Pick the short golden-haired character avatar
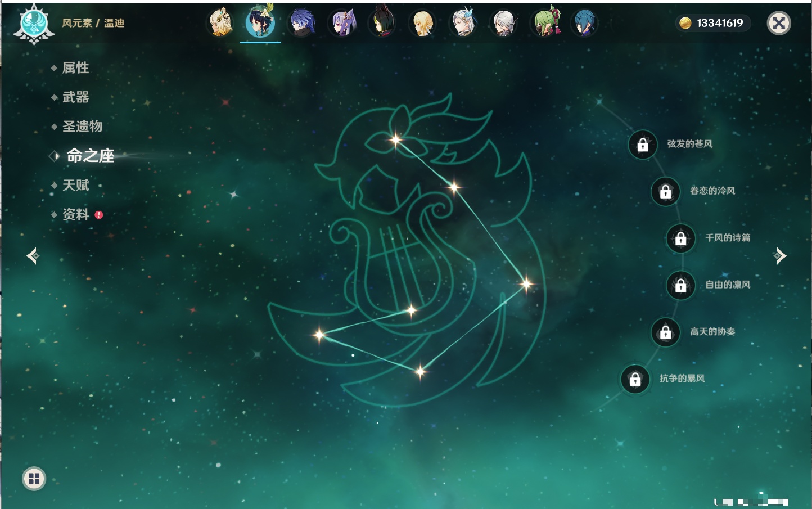812x509 pixels. pyautogui.click(x=423, y=23)
